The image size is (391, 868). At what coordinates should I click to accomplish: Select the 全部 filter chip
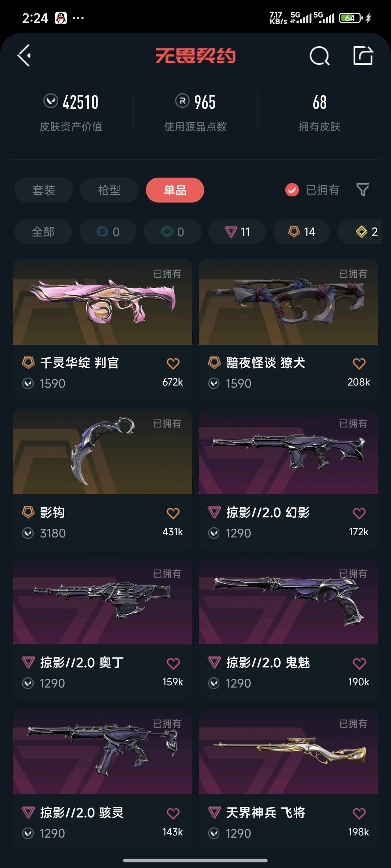(43, 232)
